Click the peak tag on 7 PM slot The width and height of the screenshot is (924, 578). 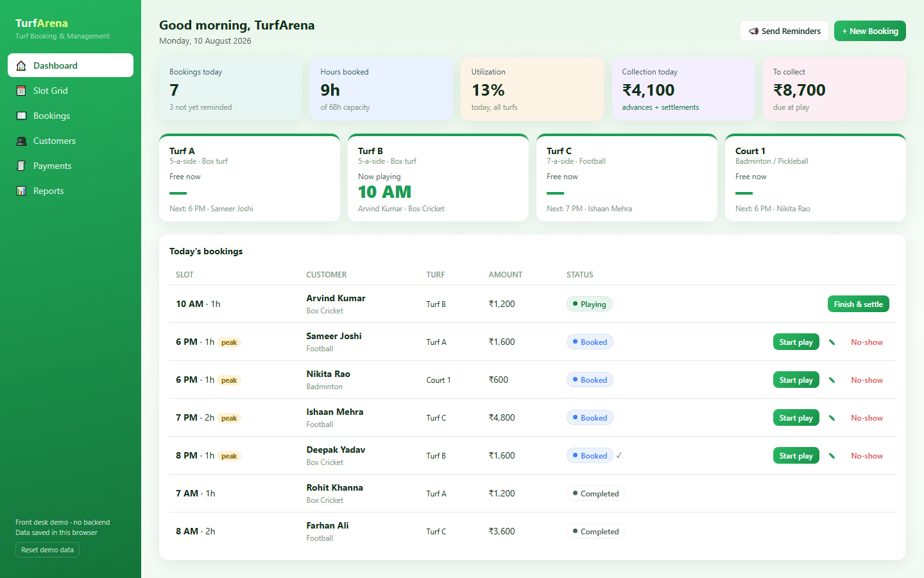tap(229, 418)
